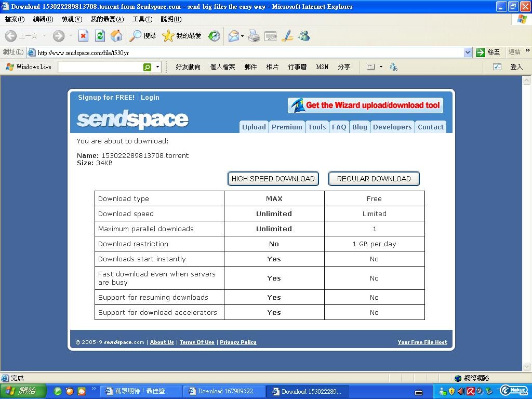This screenshot has height=399, width=532.
Task: Click the 開始 Start button
Action: (x=23, y=391)
